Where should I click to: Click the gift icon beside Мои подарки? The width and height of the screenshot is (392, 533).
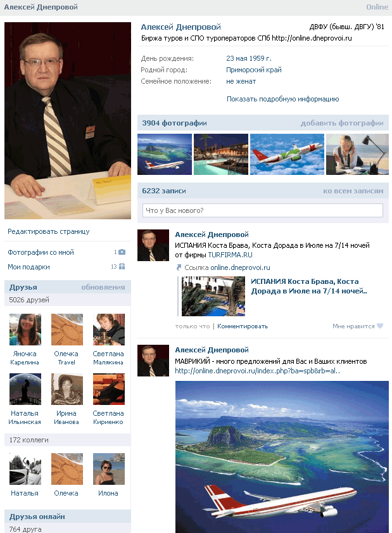(122, 266)
